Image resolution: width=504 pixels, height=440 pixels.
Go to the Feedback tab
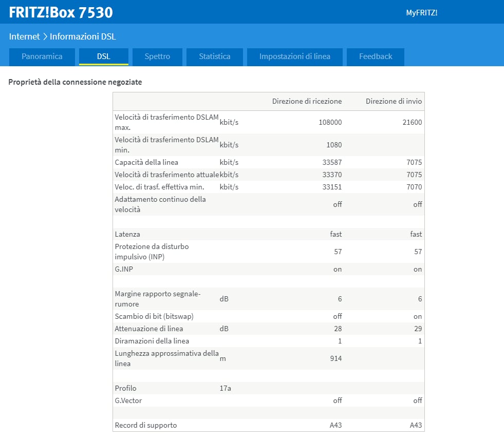376,56
